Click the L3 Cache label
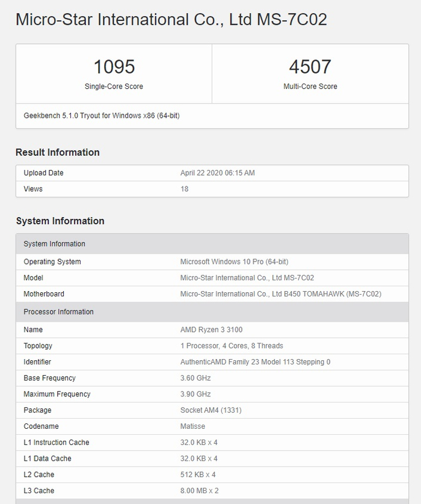This screenshot has width=421, height=504. [39, 491]
